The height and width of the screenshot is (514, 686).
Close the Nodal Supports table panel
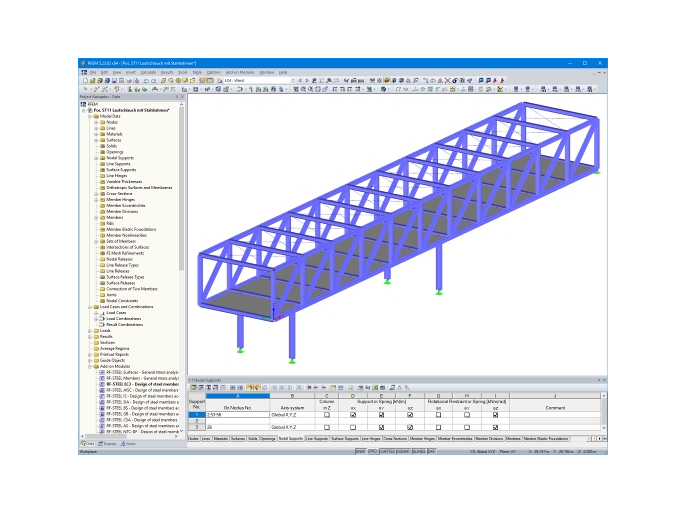(604, 380)
